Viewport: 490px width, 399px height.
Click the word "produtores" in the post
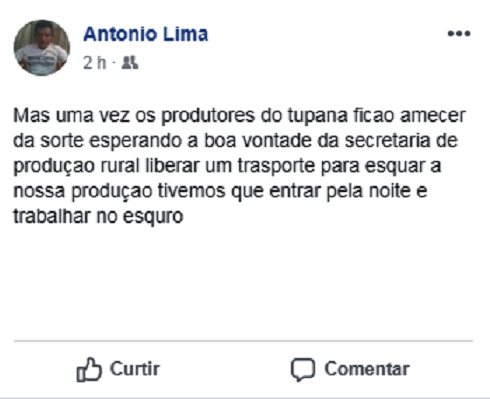pyautogui.click(x=208, y=115)
